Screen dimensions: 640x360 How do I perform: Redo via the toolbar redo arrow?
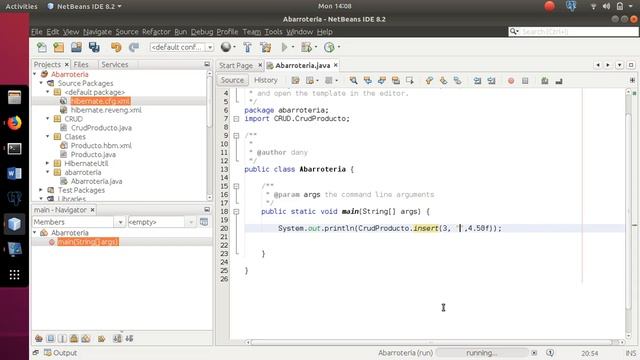pyautogui.click(x=133, y=47)
